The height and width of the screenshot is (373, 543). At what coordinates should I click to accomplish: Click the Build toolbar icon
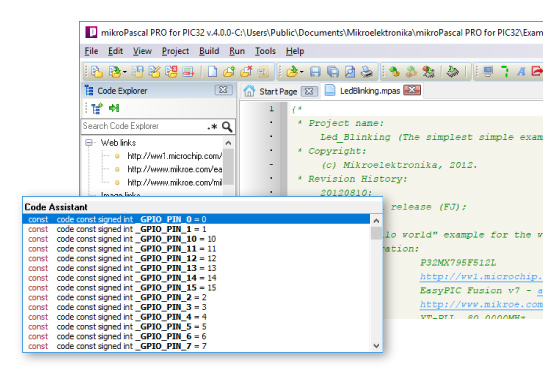[394, 71]
